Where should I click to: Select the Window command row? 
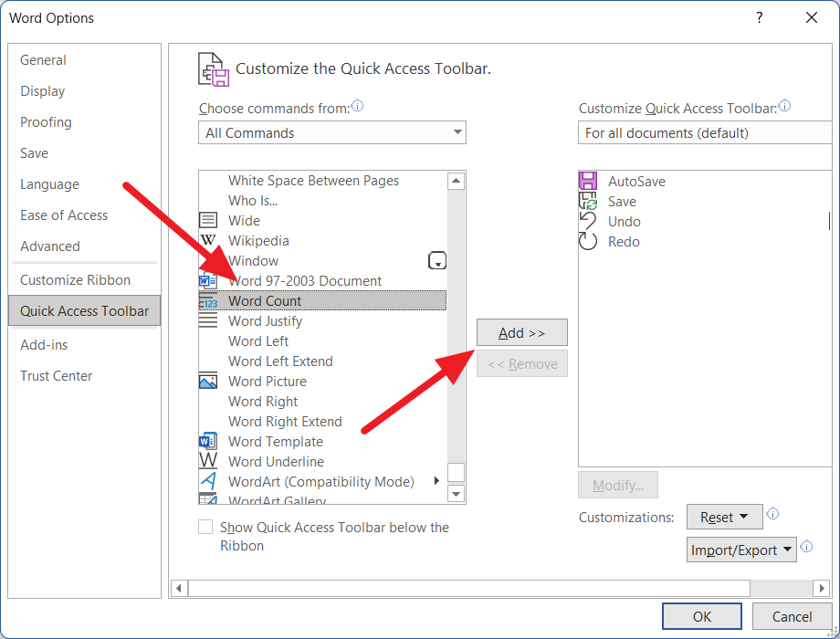point(322,261)
